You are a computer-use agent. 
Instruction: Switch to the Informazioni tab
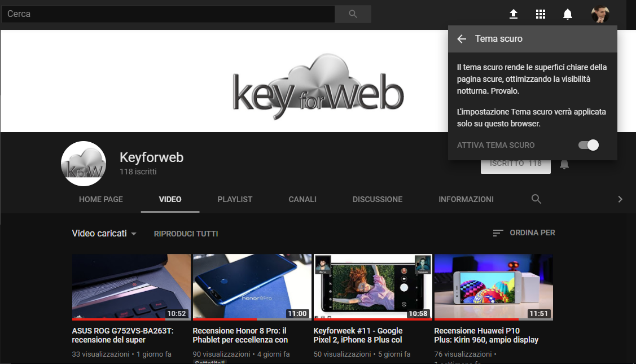pyautogui.click(x=466, y=199)
